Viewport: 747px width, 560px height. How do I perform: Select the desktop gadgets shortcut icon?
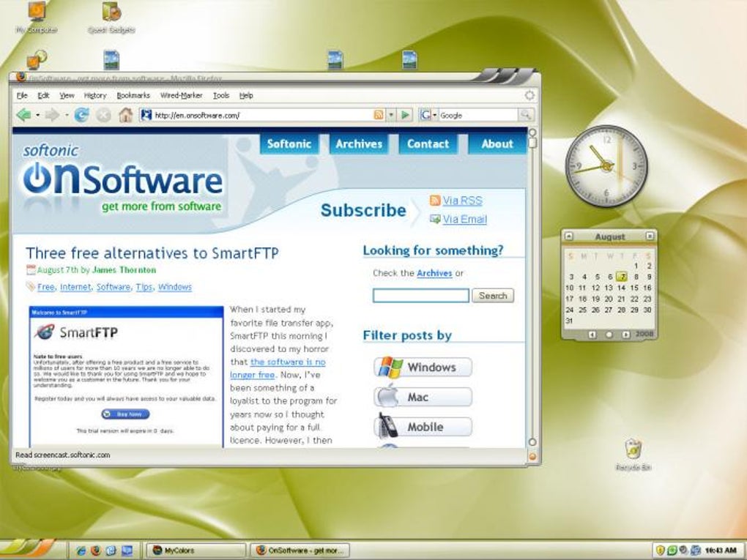(x=111, y=17)
